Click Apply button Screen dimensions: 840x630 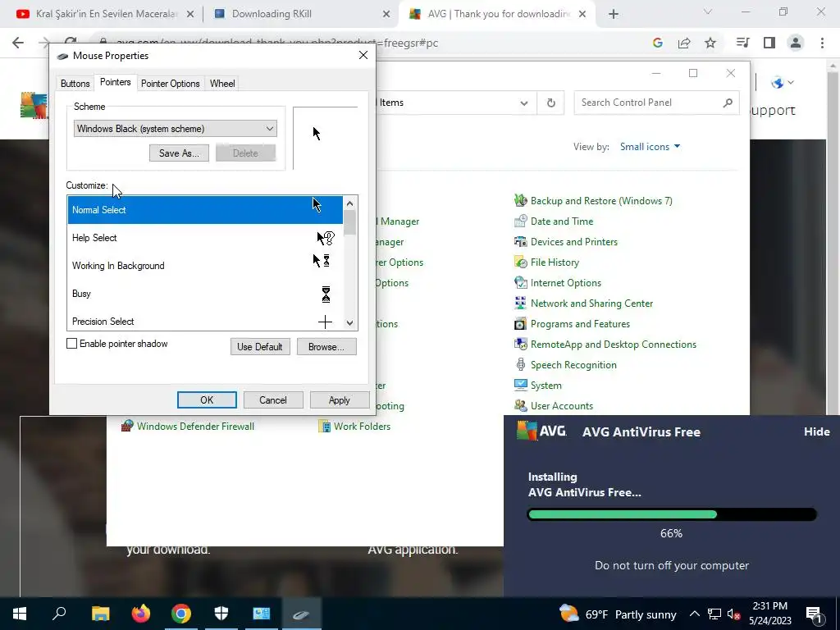(x=339, y=399)
